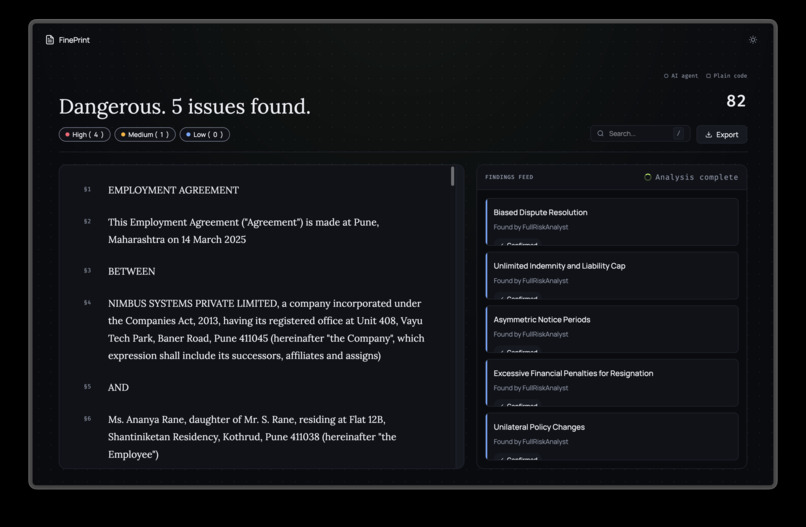The height and width of the screenshot is (527, 806).
Task: Click the 'BETWEEN' line
Action: (x=132, y=271)
